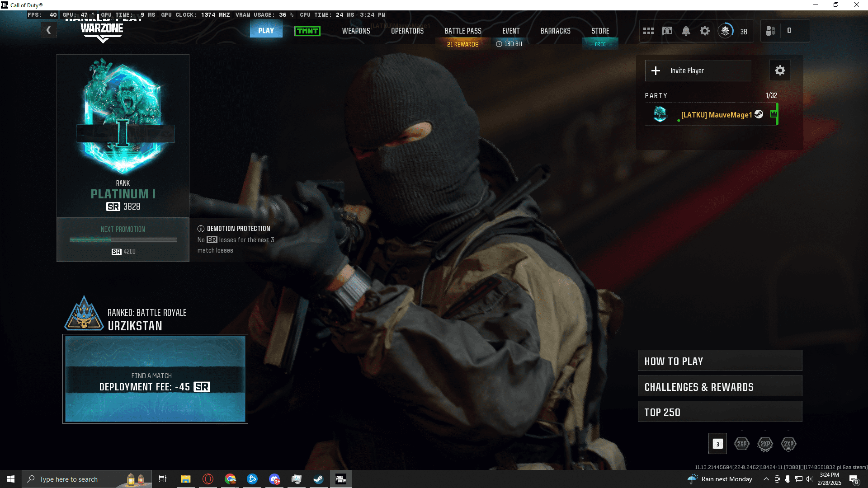This screenshot has height=488, width=868.
Task: Open the social friends icon
Action: [x=771, y=31]
